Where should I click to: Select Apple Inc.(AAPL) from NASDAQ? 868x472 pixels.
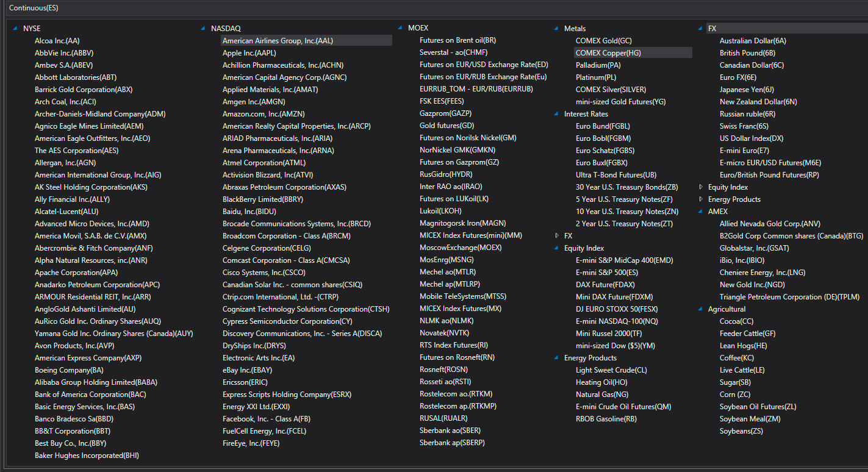point(249,53)
